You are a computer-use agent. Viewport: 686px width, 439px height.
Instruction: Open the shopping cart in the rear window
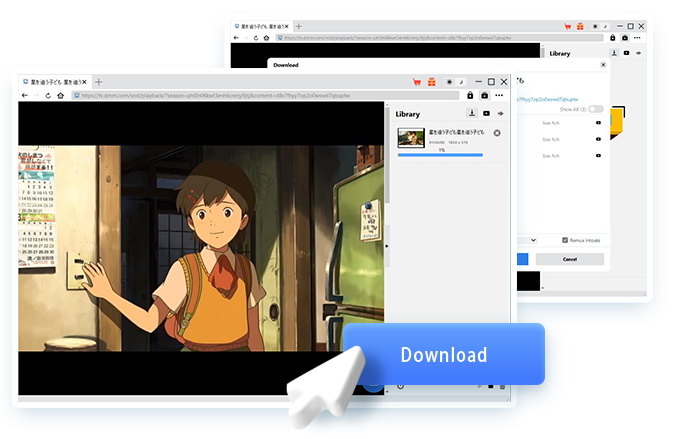point(567,26)
